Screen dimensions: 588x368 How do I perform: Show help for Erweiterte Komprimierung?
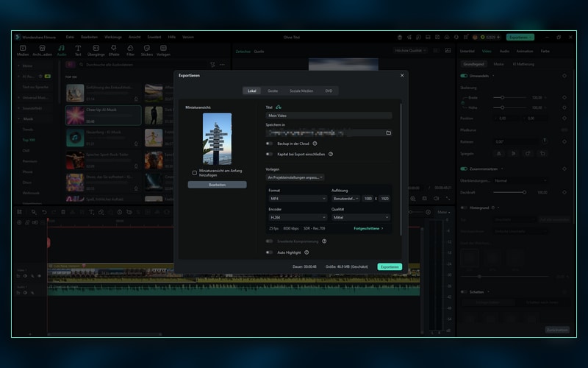tap(324, 241)
